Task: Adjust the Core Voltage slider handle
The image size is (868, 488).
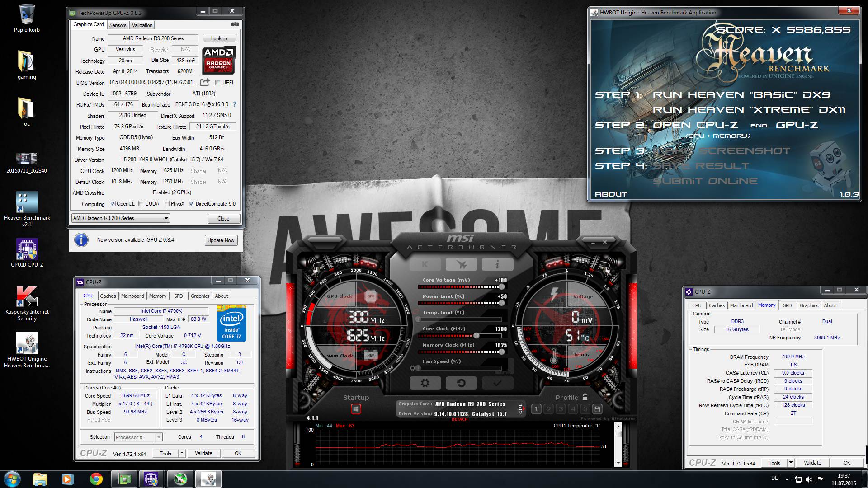Action: 501,287
